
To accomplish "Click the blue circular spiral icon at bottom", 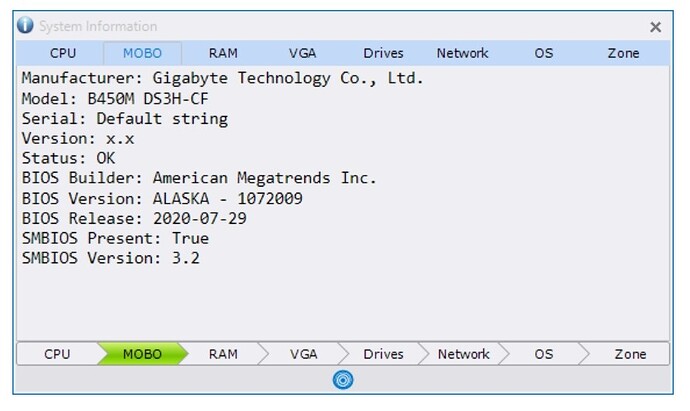I will pos(343,380).
